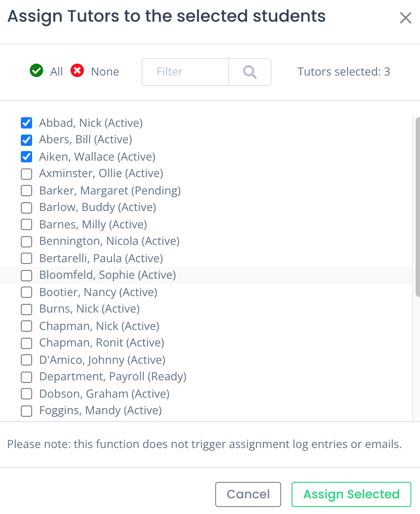Check the Bertarelli, Paula checkbox
Screen dimensions: 420x514
(26, 258)
